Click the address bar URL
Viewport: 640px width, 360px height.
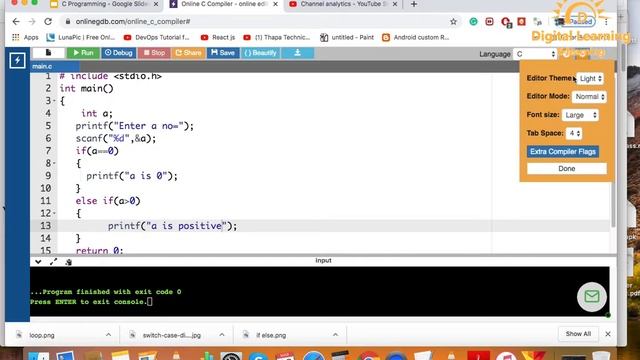click(133, 21)
